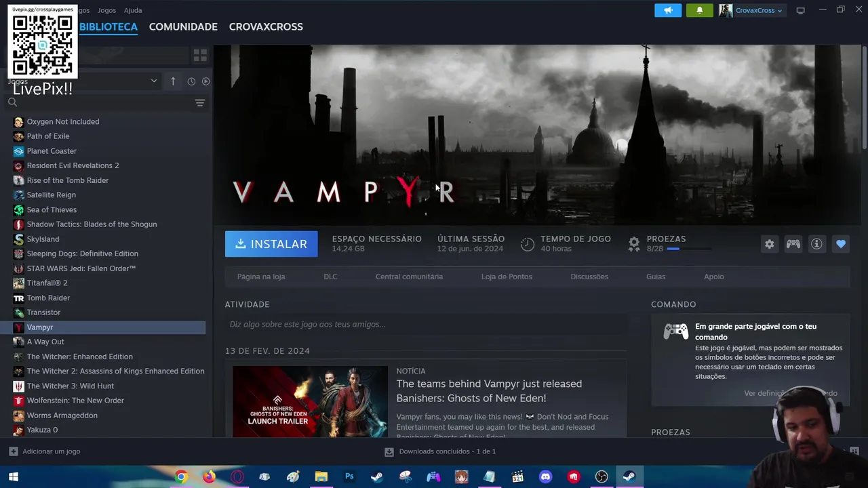Expand Jogos collection filter dropdown
The width and height of the screenshot is (868, 488).
point(154,81)
